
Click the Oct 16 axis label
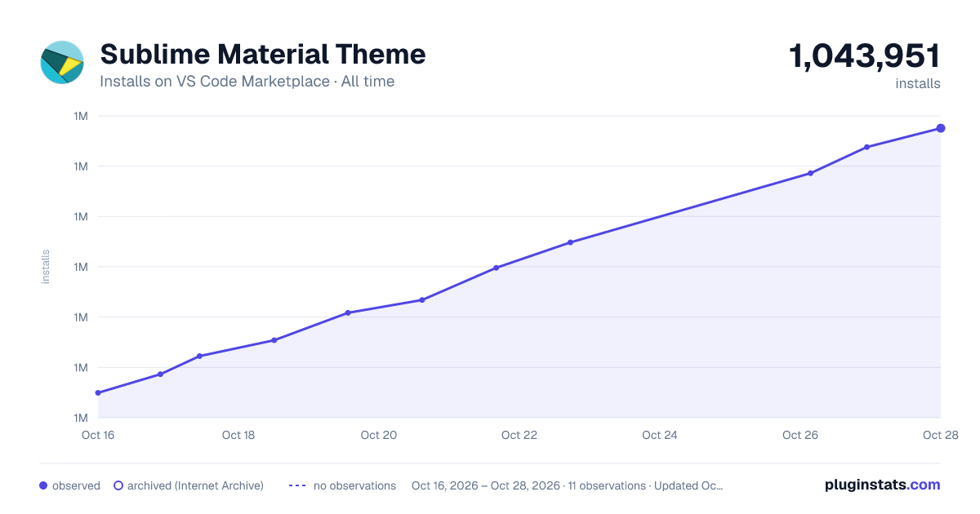click(98, 435)
